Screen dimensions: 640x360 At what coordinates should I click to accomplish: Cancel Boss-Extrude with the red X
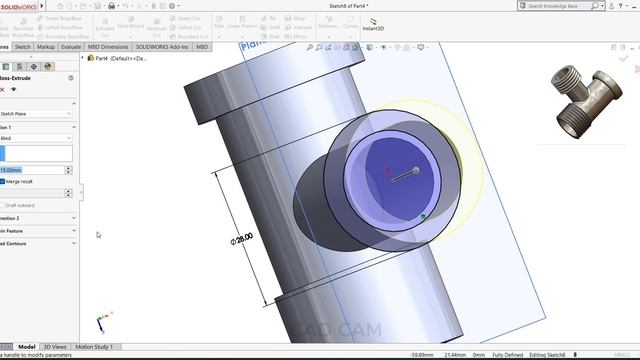[x=2, y=89]
